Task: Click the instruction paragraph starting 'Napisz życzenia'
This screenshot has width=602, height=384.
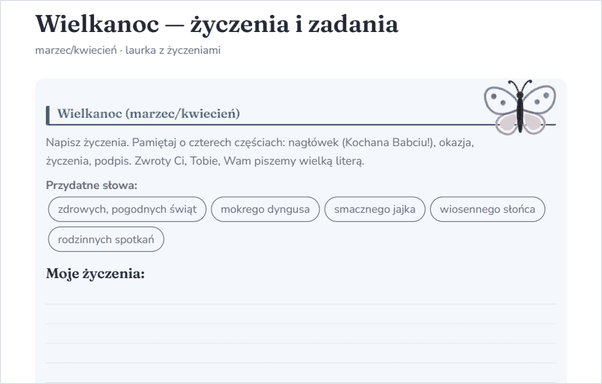Action: pyautogui.click(x=260, y=152)
